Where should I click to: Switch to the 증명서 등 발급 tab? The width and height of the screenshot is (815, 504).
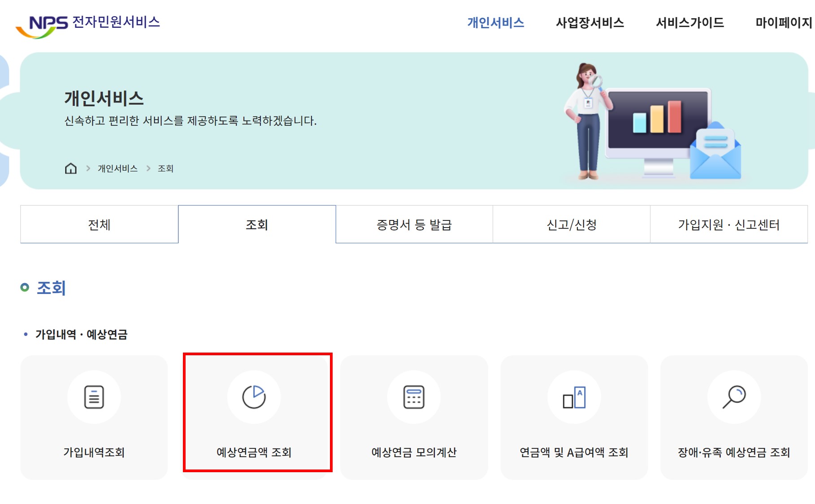point(414,224)
